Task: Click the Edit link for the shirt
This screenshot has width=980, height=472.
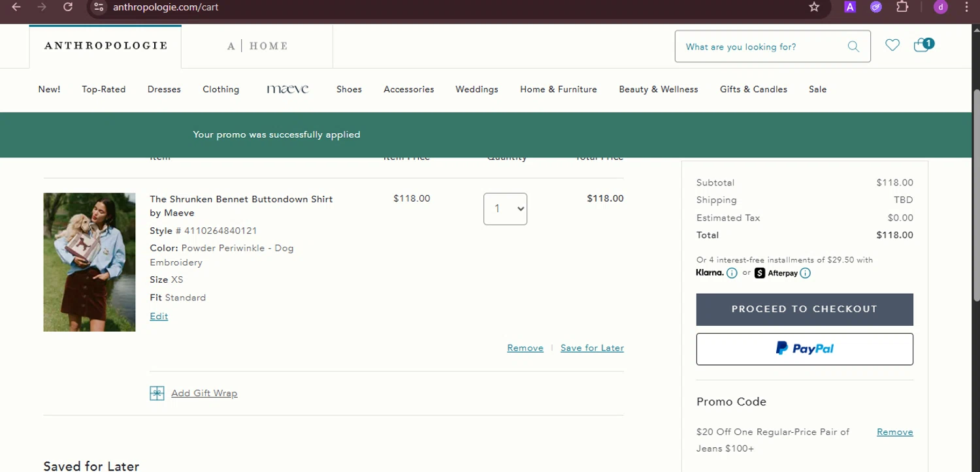Action: point(159,316)
